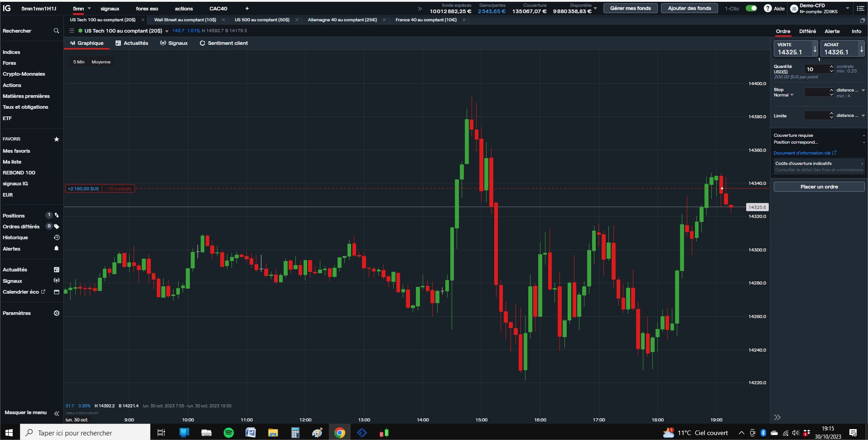
Task: Increase the Quantité stepper value
Action: (831, 67)
